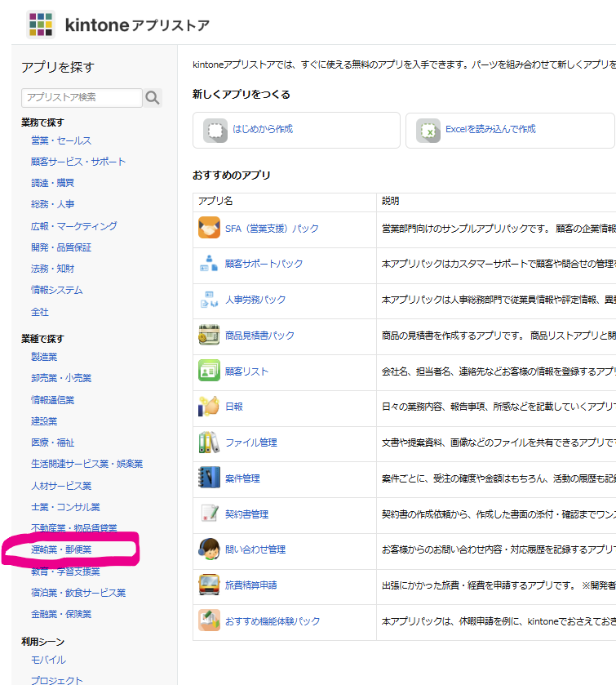Click the 人事労務パック app icon
Image resolution: width=616 pixels, height=685 pixels.
[x=209, y=300]
